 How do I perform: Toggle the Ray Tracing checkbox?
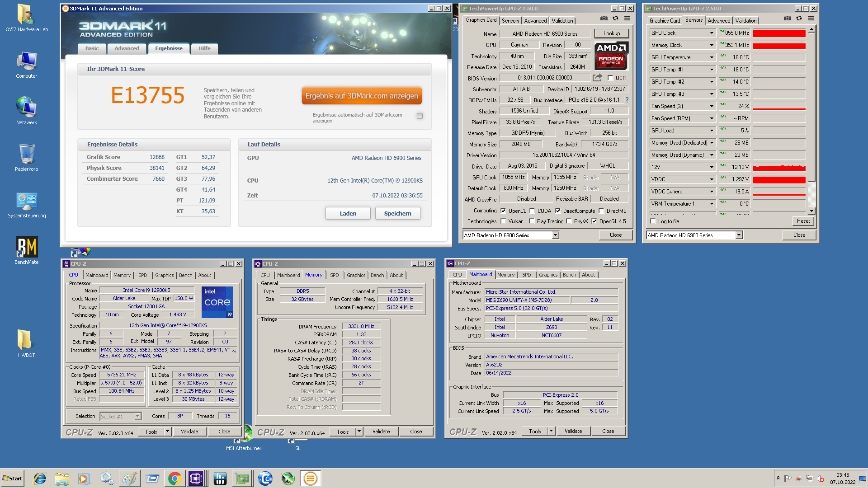click(x=532, y=221)
